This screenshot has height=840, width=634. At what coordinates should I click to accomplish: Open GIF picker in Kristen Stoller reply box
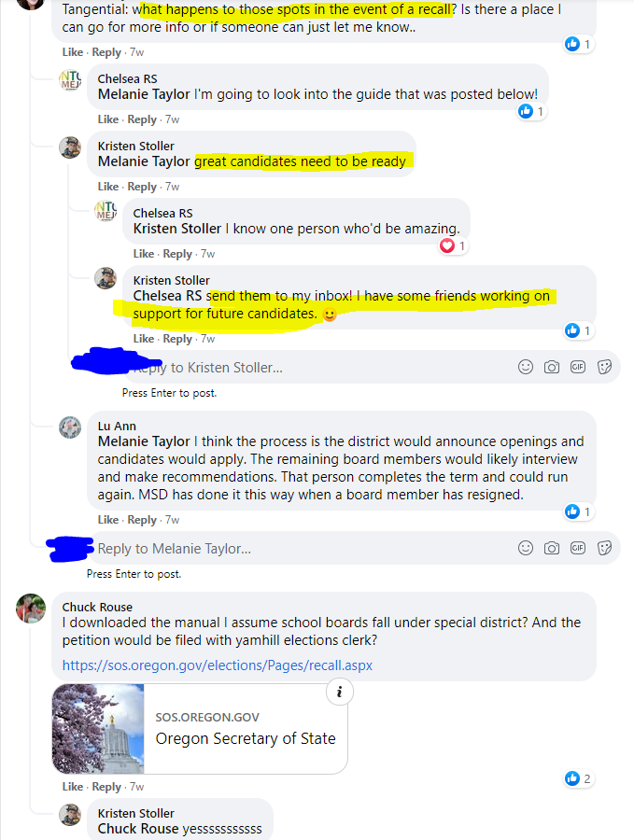578,367
